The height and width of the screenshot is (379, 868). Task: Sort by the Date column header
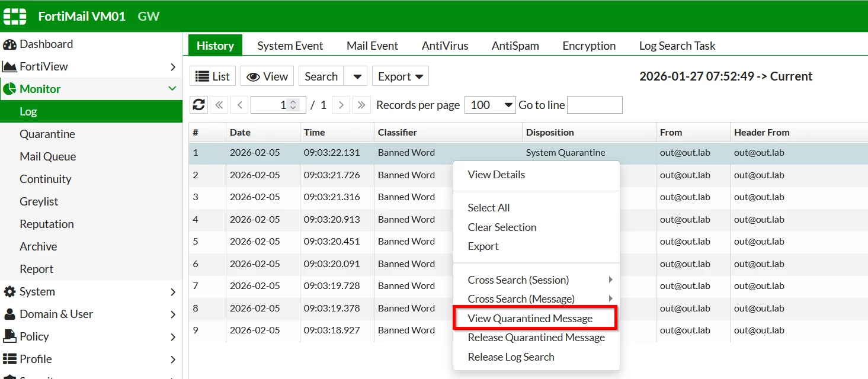263,133
